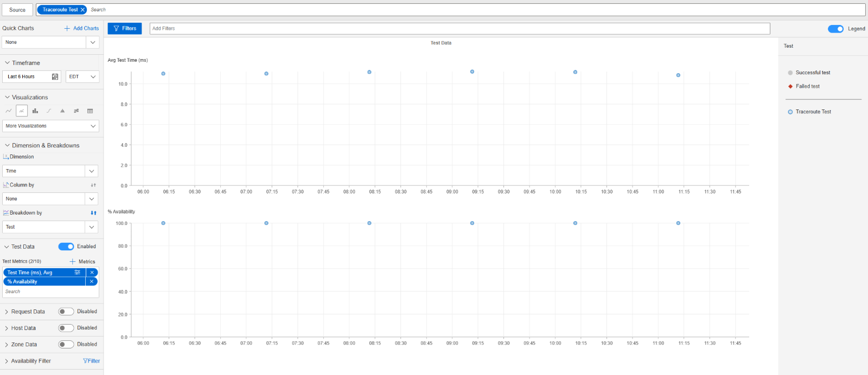Select the histogram visualization icon

pos(62,111)
